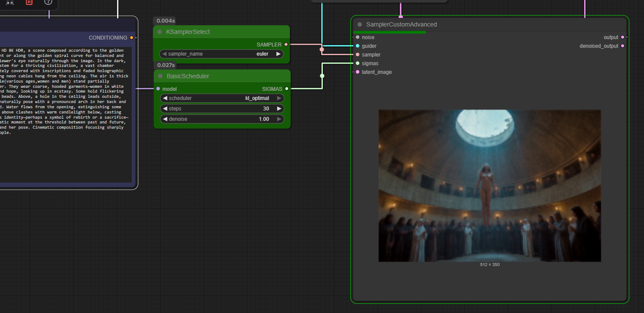
Task: Collapse the SamplerCustomAdvanced node via its dot
Action: point(360,24)
